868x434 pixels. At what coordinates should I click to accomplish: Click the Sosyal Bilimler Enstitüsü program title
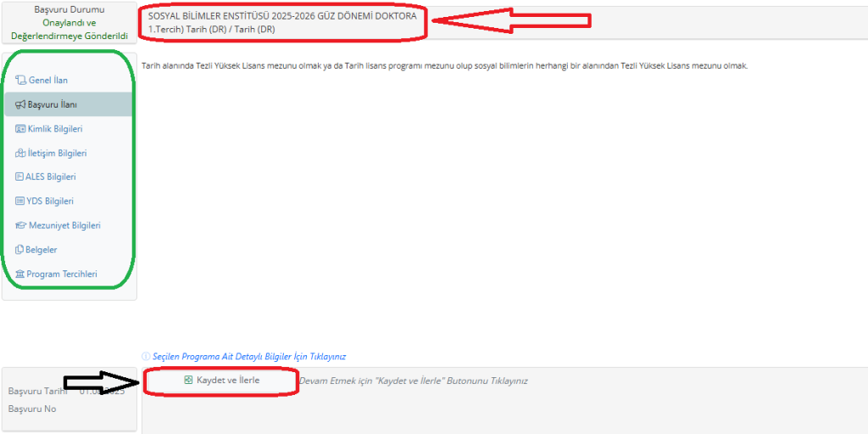coord(281,17)
